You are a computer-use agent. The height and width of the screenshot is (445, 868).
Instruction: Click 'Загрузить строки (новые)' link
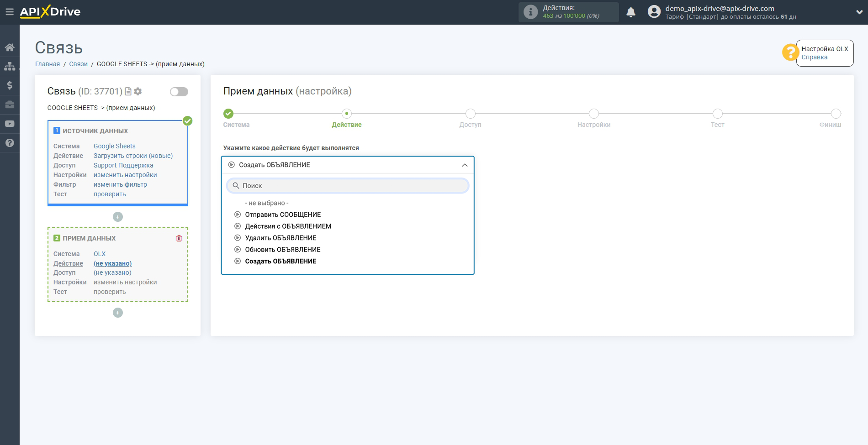click(x=133, y=156)
